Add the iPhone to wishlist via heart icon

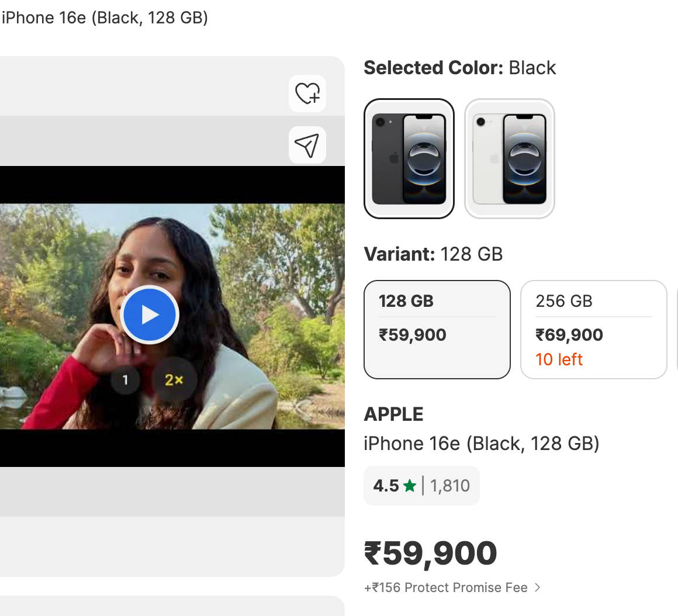coord(307,94)
